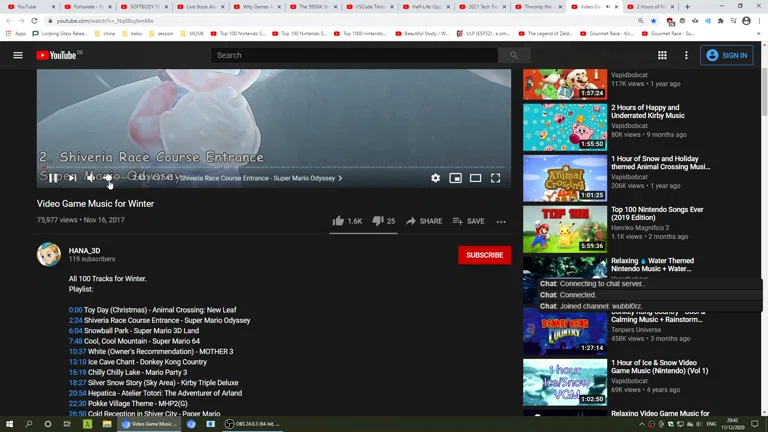
Task: Adjust the video volume slider
Action: (108, 178)
